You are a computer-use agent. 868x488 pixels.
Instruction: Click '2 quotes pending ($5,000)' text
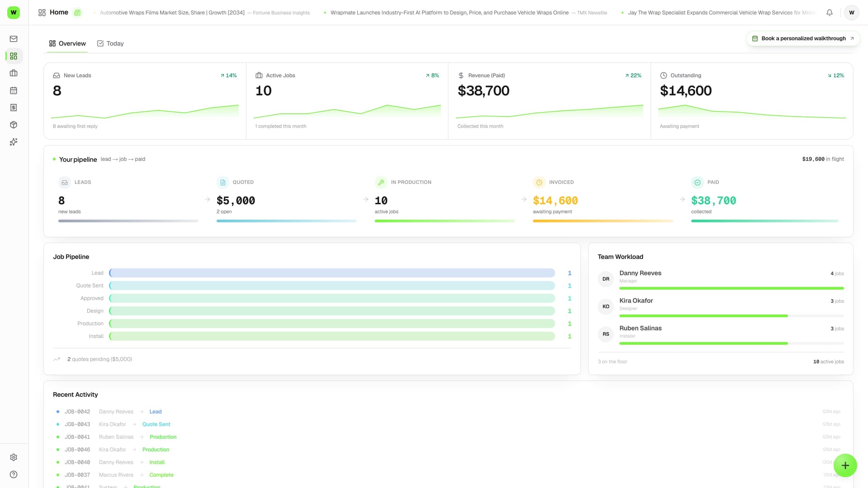[x=99, y=359]
